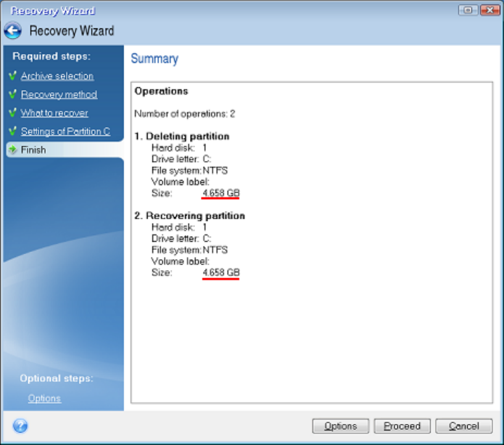Click the Summary heading
This screenshot has height=445, width=504.
click(x=154, y=59)
